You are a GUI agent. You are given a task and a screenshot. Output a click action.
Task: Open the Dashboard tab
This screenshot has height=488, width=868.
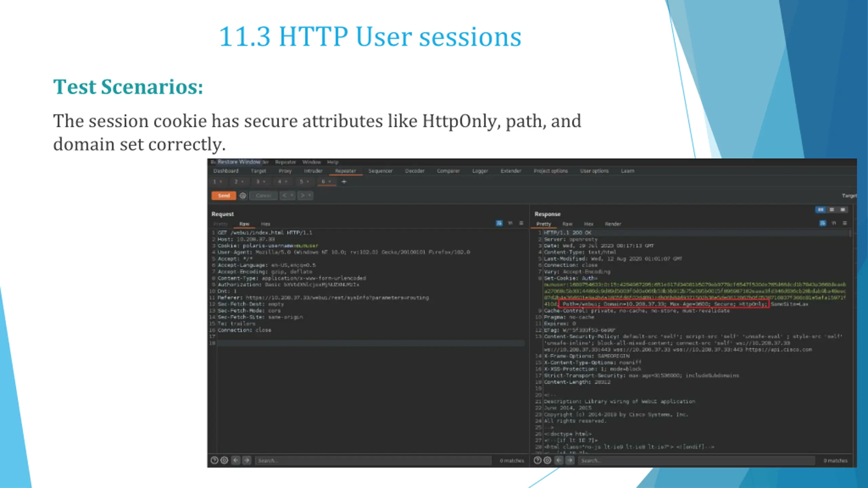pos(226,171)
